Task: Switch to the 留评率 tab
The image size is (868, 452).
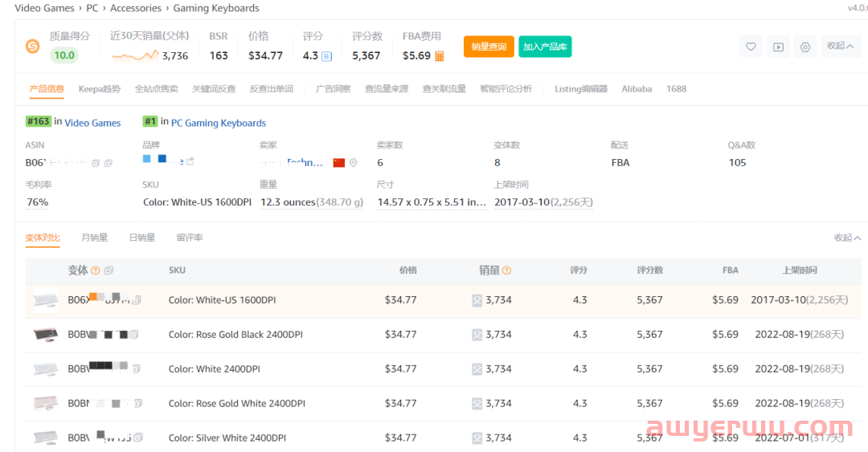Action: point(190,238)
